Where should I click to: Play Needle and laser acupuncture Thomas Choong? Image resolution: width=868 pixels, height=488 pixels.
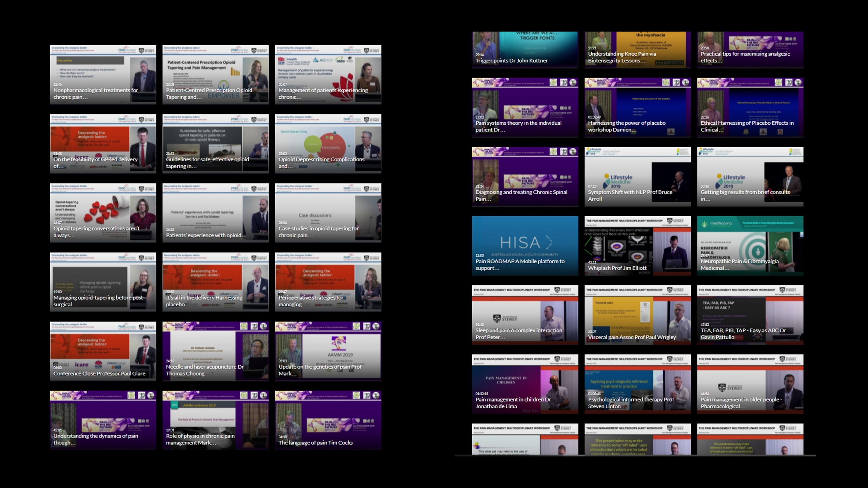pyautogui.click(x=215, y=351)
